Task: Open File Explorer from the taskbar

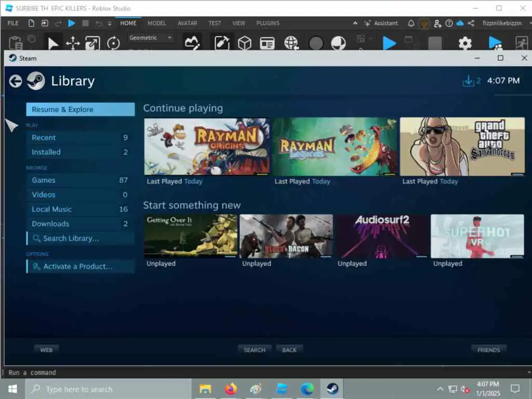Action: pos(205,389)
